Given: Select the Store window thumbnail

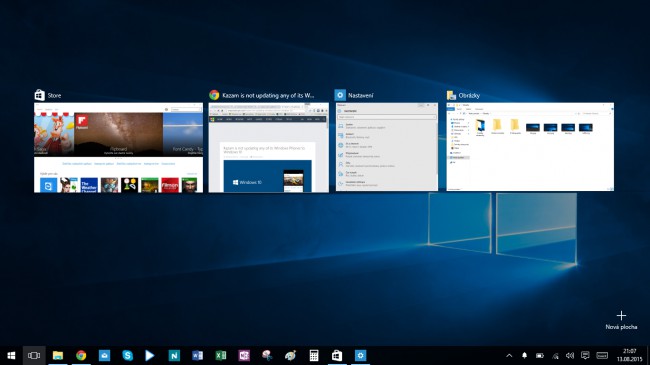Looking at the screenshot, I should pos(119,148).
